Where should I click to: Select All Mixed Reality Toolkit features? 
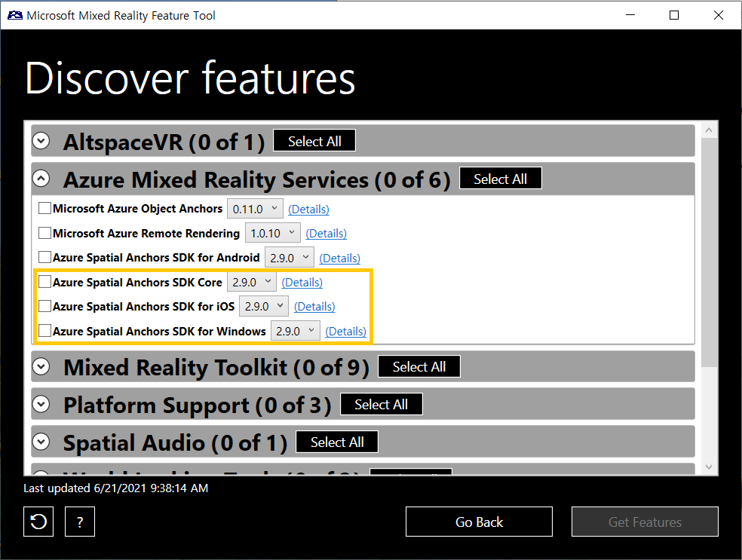[x=419, y=366]
